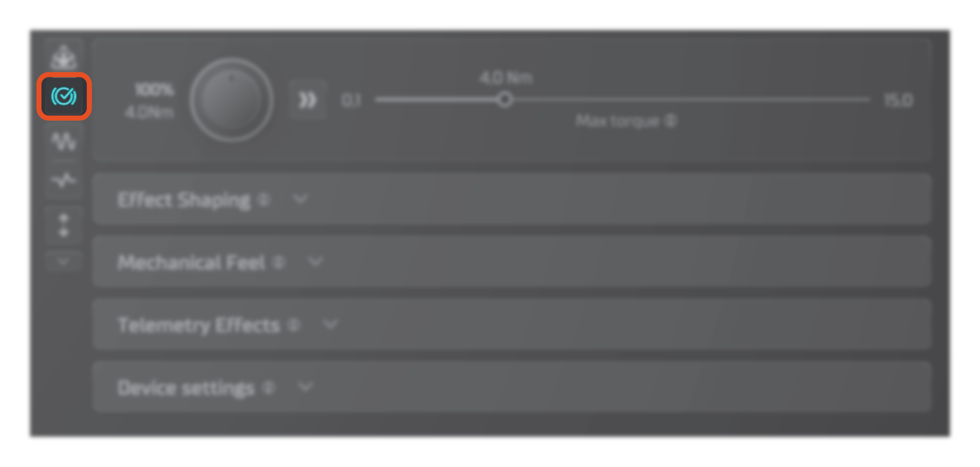Click the round strength knob dial

(231, 100)
